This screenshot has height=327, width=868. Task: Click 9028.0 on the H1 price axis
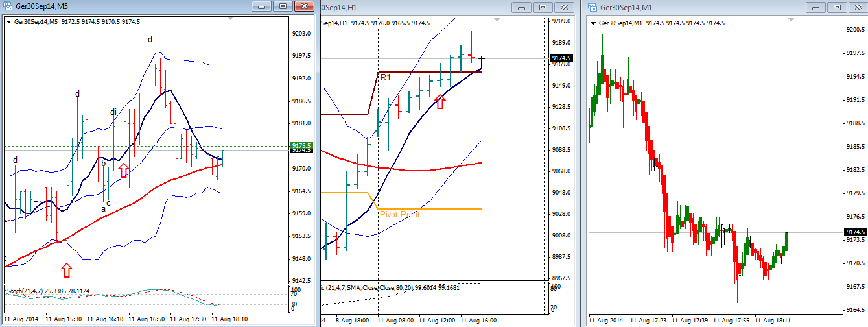pyautogui.click(x=561, y=214)
